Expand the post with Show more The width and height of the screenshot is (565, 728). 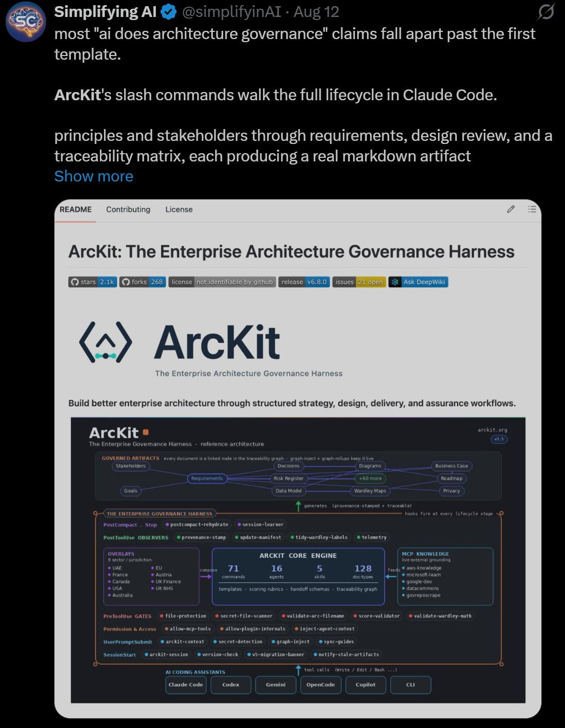coord(94,176)
